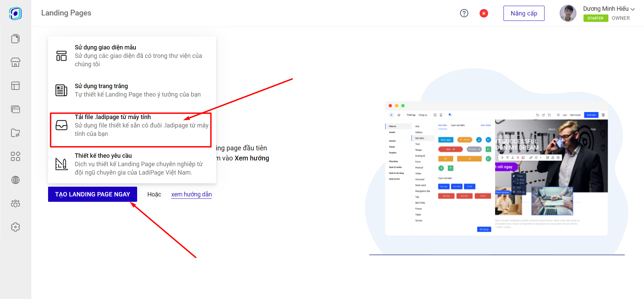Click the 'TẠO LANDING PAGE NGAY' button
644x299 pixels.
pyautogui.click(x=92, y=194)
